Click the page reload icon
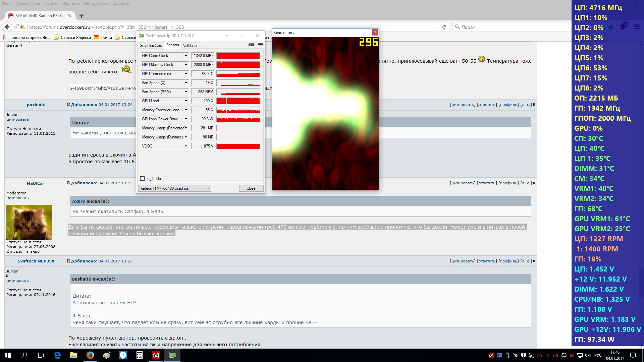The width and height of the screenshot is (644, 362). click(444, 27)
